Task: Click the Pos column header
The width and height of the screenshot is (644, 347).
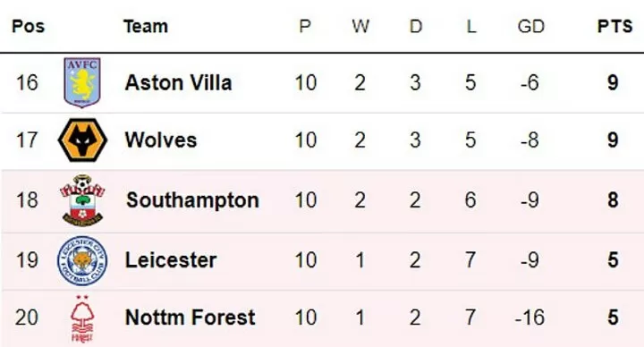Action: point(28,27)
